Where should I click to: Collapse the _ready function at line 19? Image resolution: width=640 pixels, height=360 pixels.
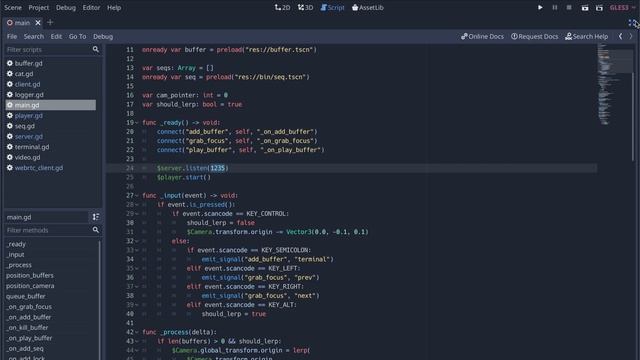[137, 122]
